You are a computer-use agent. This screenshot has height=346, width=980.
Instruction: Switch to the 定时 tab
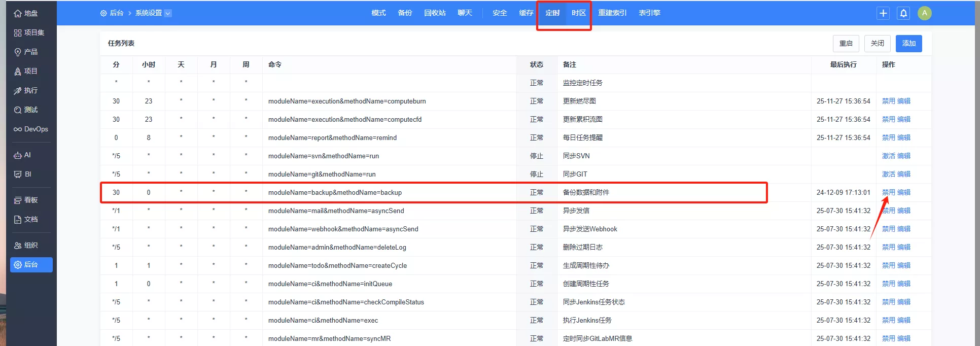[552, 13]
